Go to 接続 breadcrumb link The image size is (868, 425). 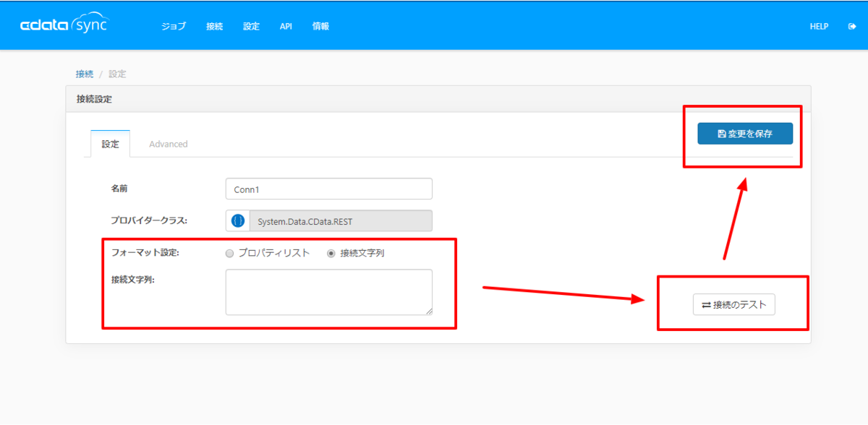pos(85,74)
